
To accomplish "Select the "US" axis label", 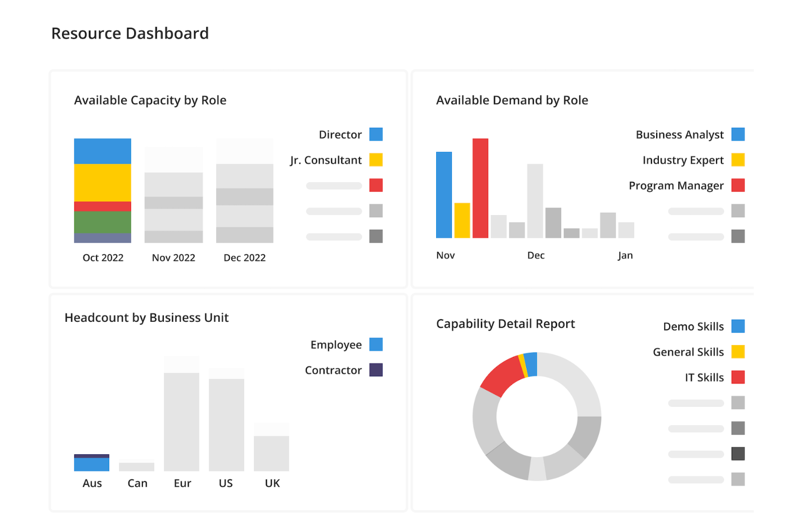I will pos(226,483).
